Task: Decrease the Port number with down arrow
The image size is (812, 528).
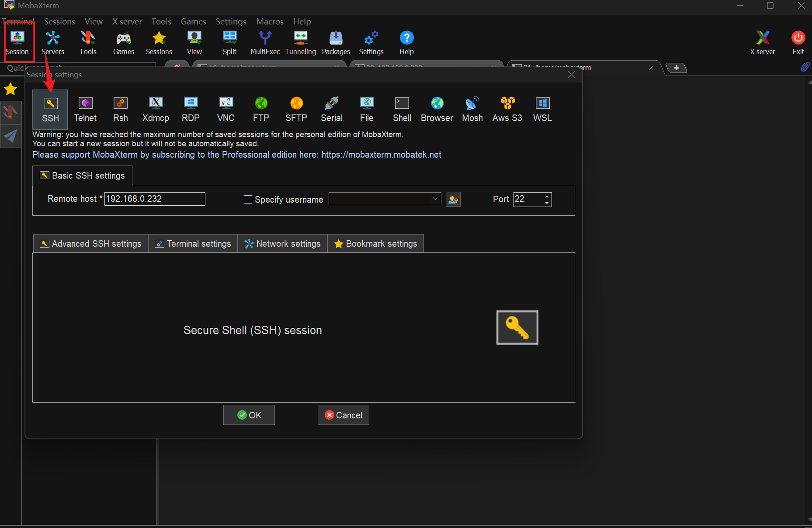Action: [x=547, y=203]
